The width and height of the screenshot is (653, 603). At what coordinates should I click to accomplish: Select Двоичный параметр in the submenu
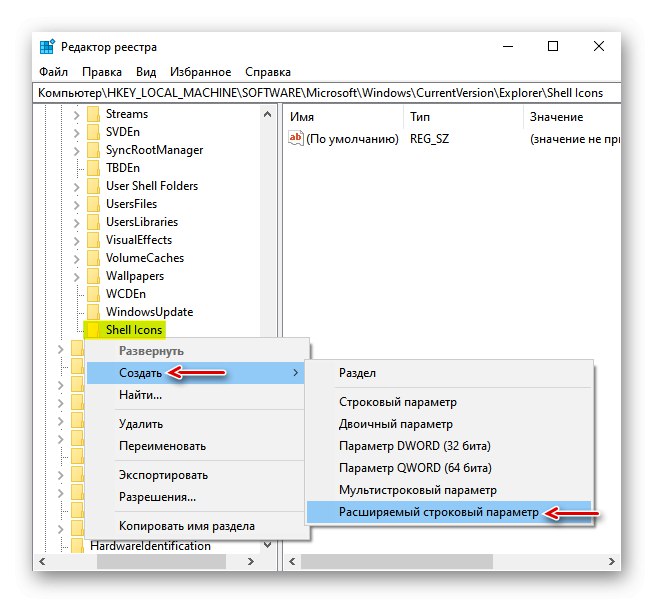449,424
